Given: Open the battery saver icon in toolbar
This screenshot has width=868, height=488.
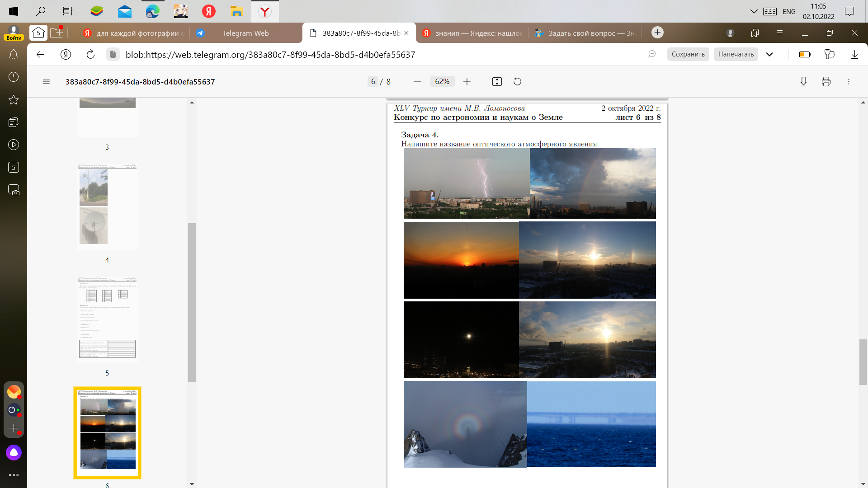Looking at the screenshot, I should click(805, 55).
